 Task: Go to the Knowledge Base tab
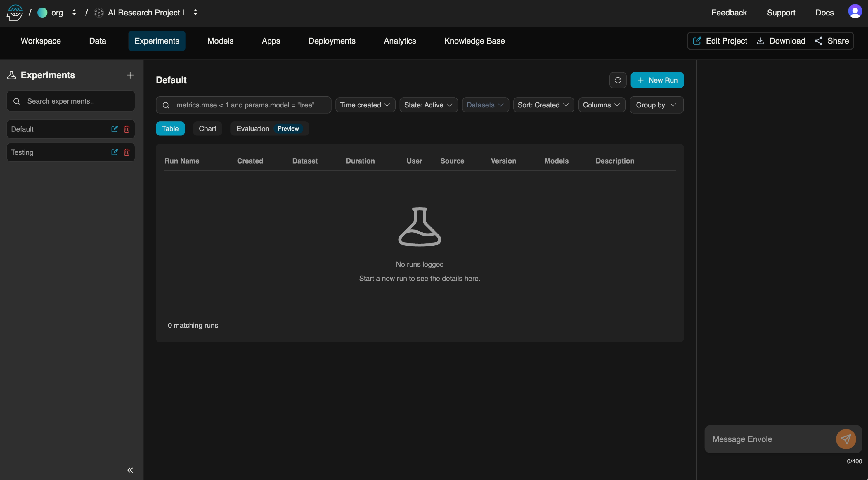[x=474, y=41]
